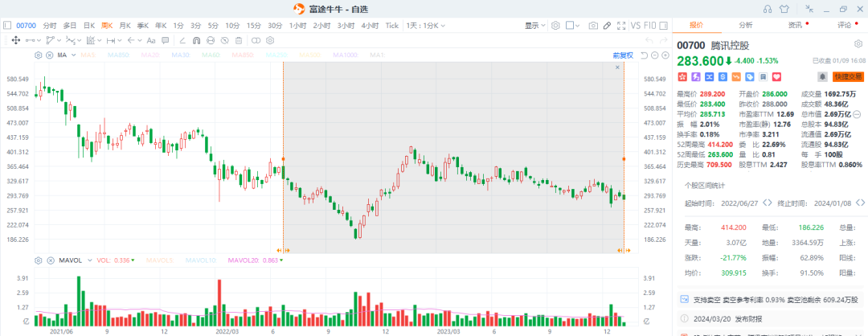Click the blue tag label badge

coord(750,76)
